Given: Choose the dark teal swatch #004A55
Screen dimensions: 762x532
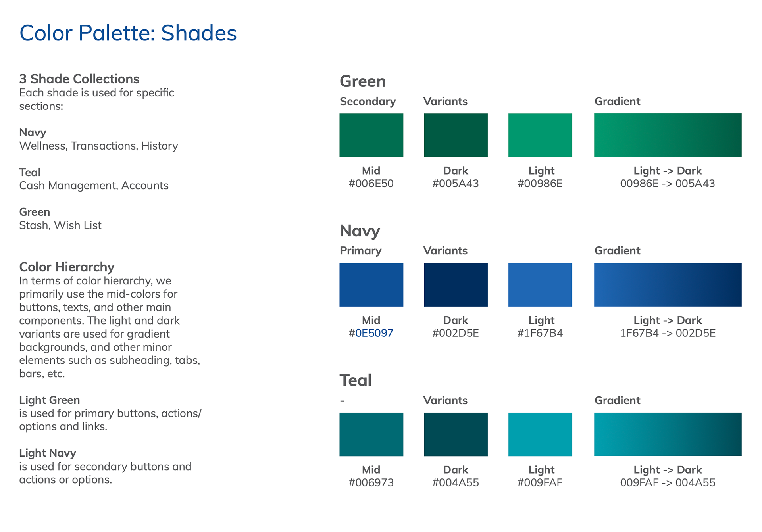Looking at the screenshot, I should 456,434.
